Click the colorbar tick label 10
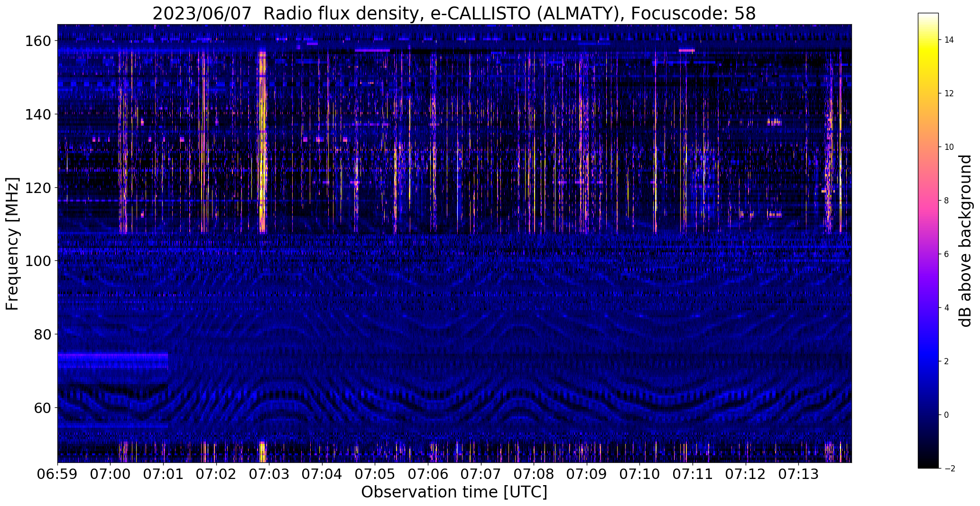Viewport: 980px width, 506px height. tap(949, 147)
